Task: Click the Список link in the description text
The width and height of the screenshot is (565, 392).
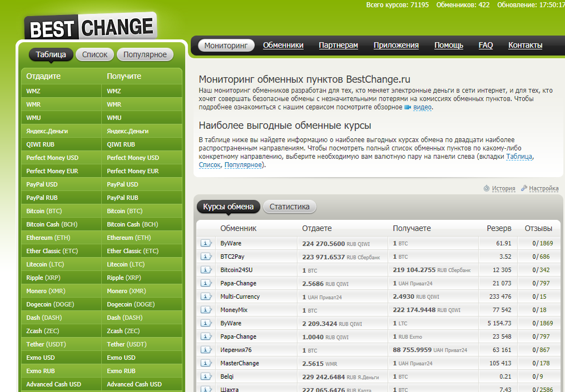Action: [x=209, y=165]
